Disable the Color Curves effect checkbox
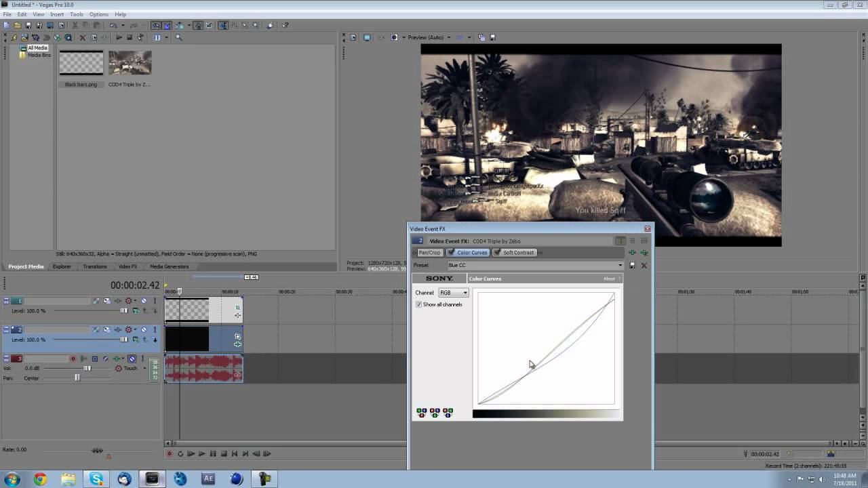Screen dimensions: 868x488 pyautogui.click(x=452, y=253)
